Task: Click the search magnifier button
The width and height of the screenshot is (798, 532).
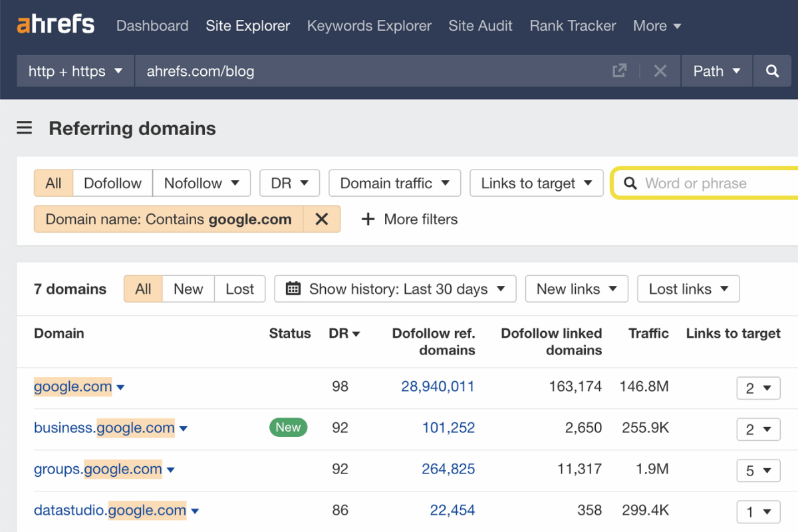Action: tap(773, 71)
